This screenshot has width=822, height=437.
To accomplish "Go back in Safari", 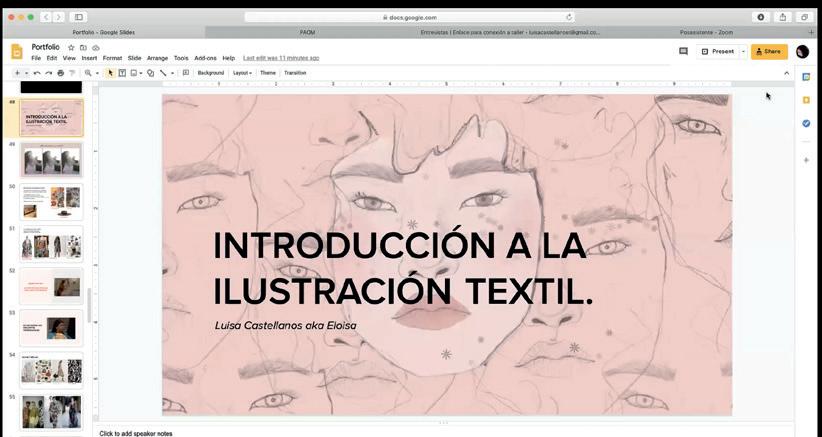I will tap(46, 17).
